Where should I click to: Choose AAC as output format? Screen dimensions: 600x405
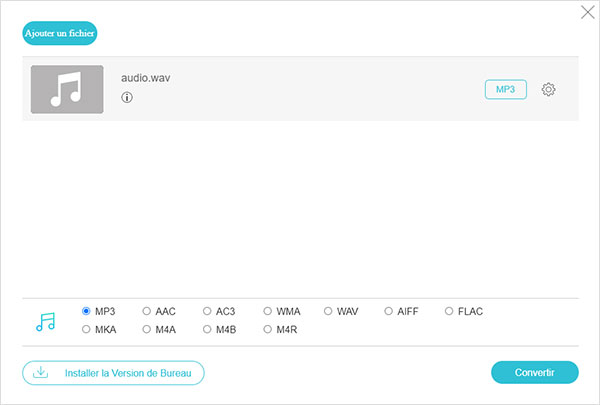(147, 311)
